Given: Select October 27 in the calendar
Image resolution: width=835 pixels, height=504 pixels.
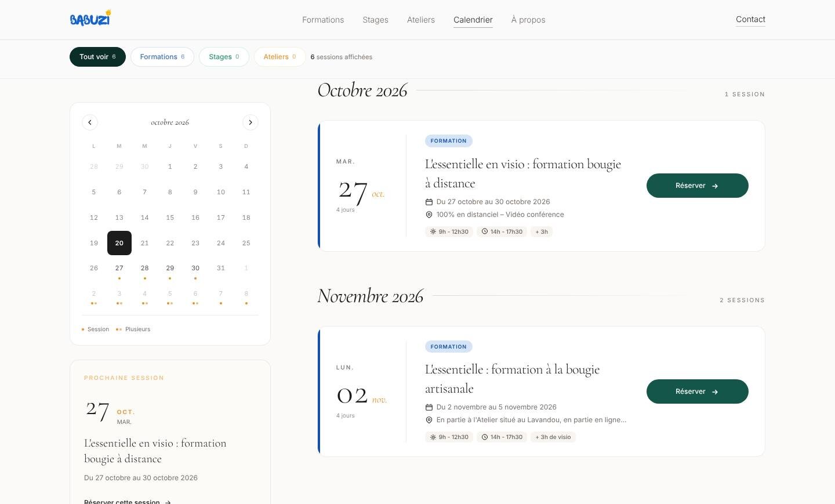Looking at the screenshot, I should click(119, 269).
